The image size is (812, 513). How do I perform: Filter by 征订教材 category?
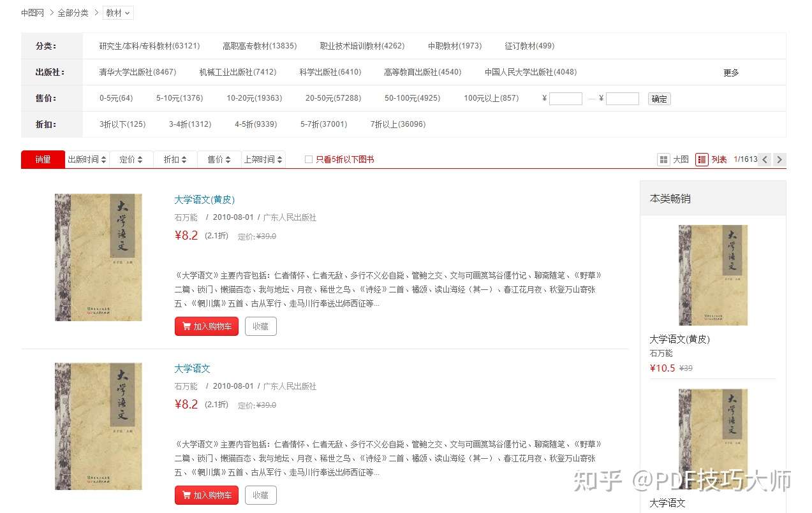[x=529, y=46]
